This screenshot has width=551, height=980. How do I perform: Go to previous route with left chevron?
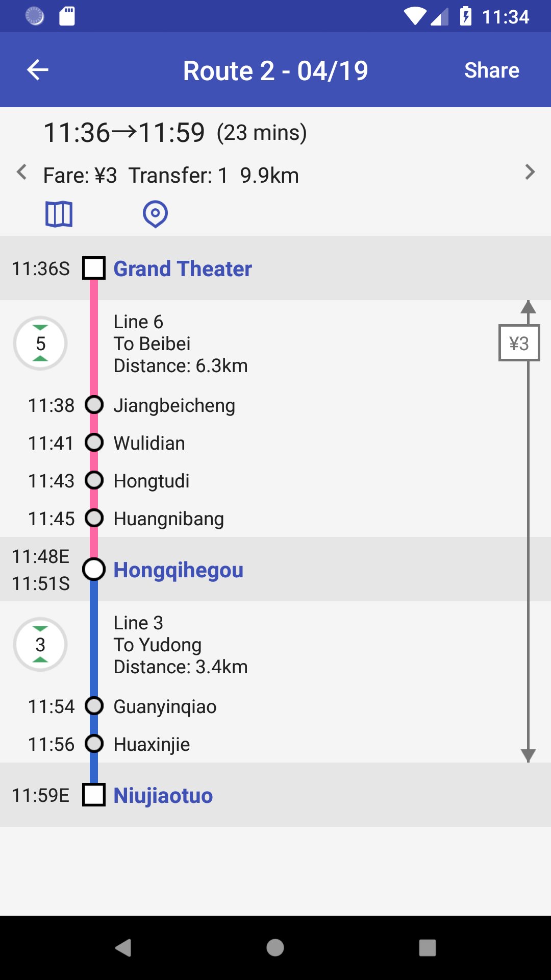(x=21, y=172)
